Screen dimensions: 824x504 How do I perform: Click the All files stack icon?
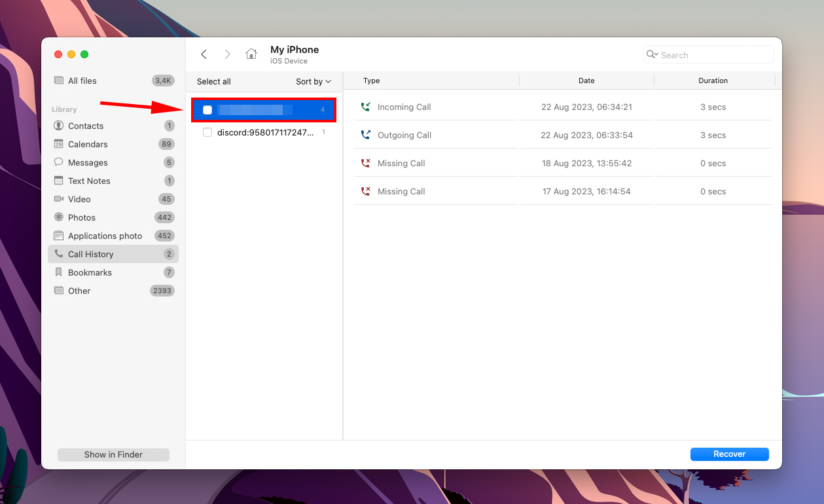pyautogui.click(x=59, y=81)
